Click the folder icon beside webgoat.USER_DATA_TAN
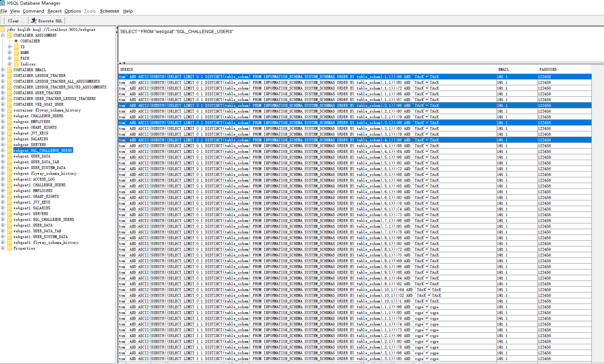The width and height of the screenshot is (604, 364). (9, 162)
